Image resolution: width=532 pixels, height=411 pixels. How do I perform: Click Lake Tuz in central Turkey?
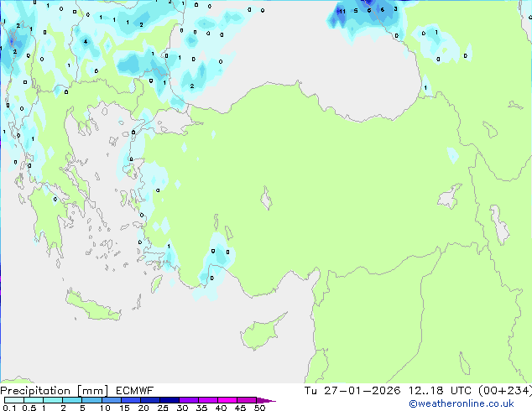click(x=266, y=198)
